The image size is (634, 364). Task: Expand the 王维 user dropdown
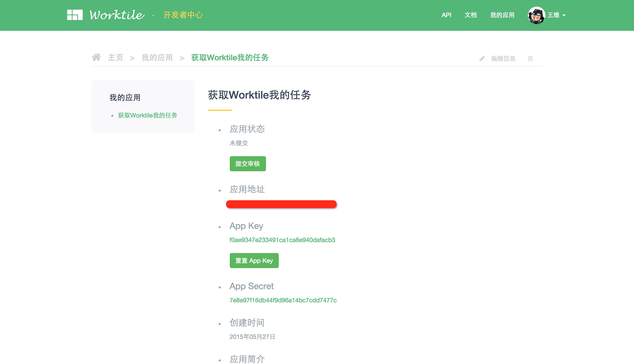click(557, 15)
